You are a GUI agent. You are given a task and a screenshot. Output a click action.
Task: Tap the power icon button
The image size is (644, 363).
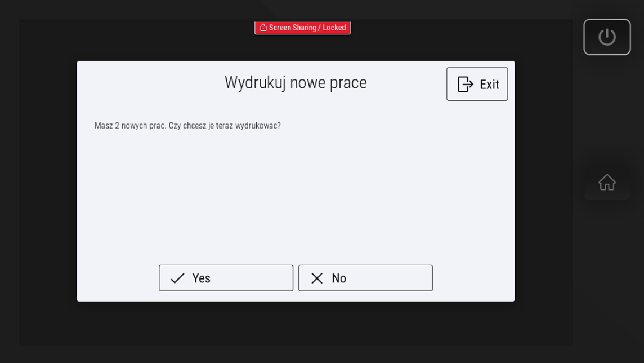tap(607, 37)
